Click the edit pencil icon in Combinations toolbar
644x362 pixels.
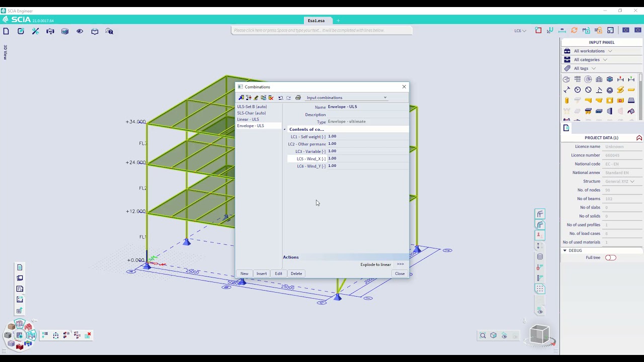256,98
